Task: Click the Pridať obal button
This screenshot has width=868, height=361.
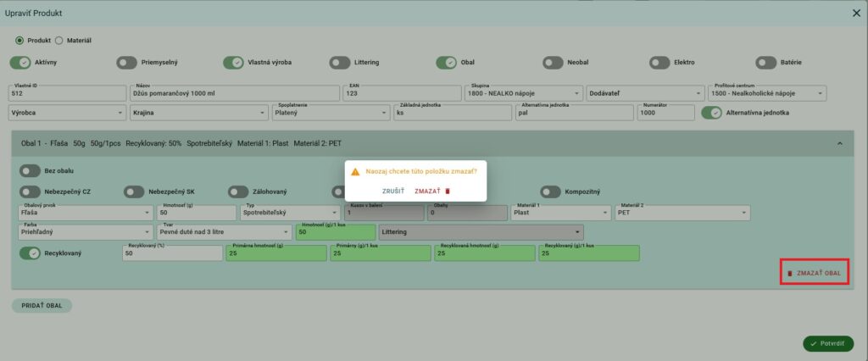Action: [x=42, y=306]
